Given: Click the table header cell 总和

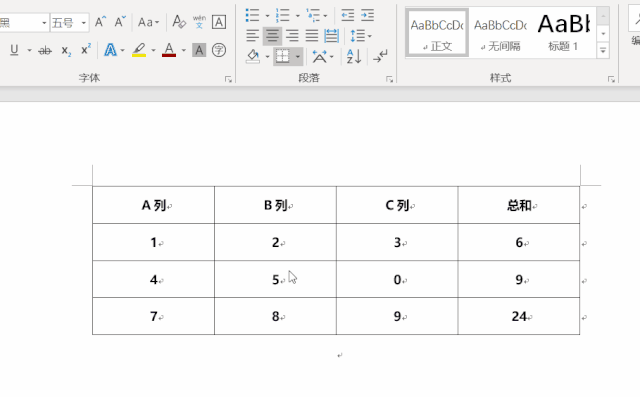Looking at the screenshot, I should [519, 205].
